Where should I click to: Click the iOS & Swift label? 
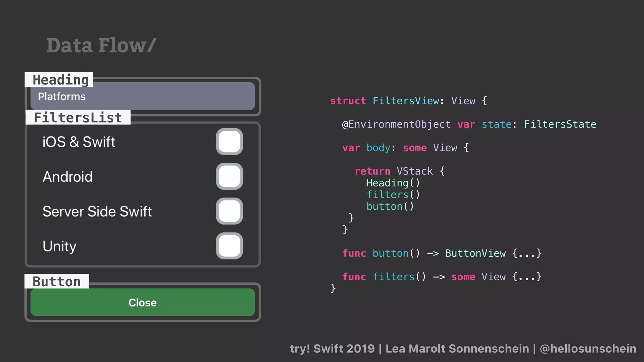click(x=79, y=142)
